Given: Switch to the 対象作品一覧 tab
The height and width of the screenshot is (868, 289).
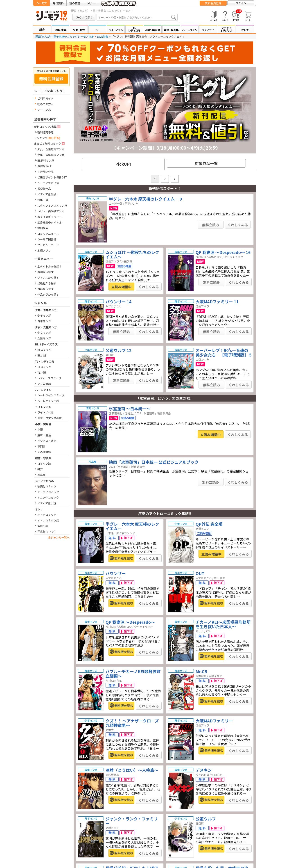Looking at the screenshot, I should (x=206, y=163).
